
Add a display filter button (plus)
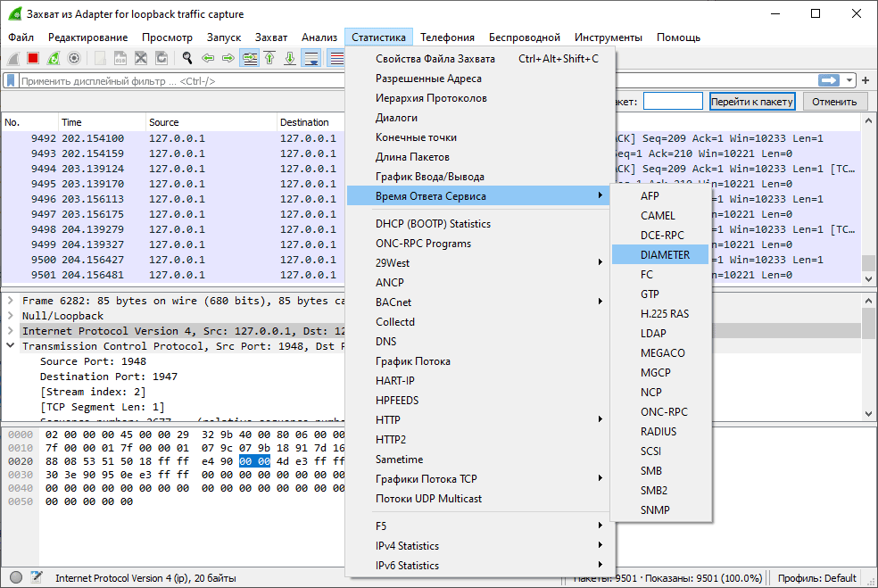[x=866, y=80]
